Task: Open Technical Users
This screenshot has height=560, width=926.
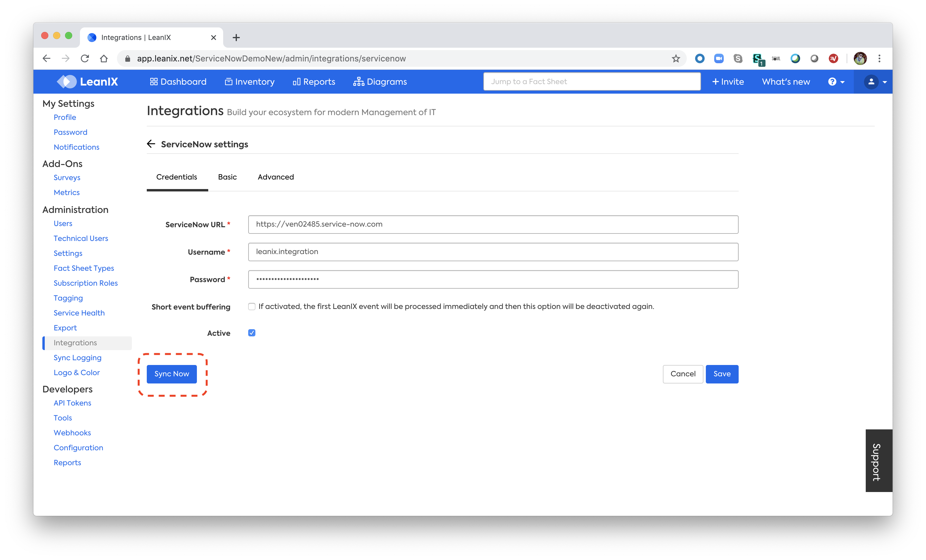Action: coord(81,239)
